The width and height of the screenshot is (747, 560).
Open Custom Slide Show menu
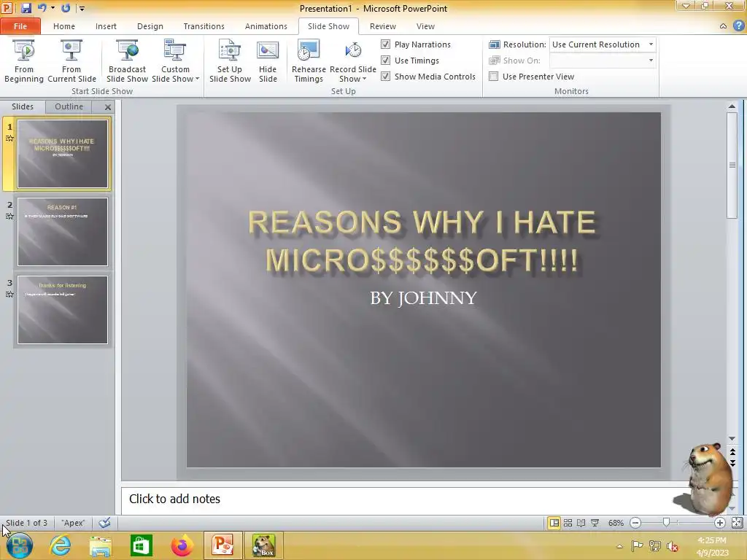point(175,61)
